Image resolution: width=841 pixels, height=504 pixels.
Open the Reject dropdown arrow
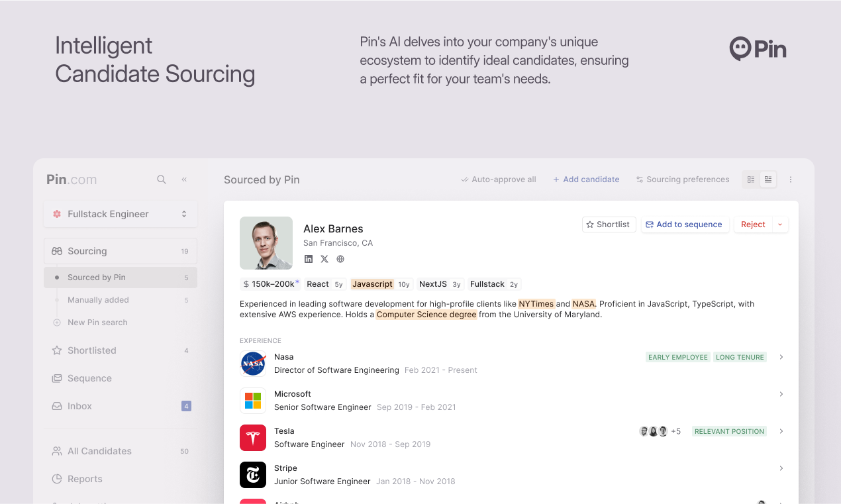(x=780, y=225)
